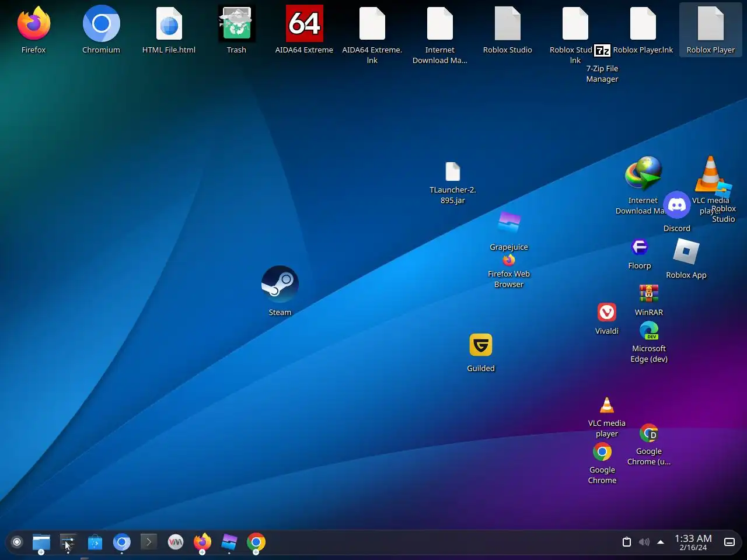This screenshot has height=560, width=747.
Task: Select the AIDA64 Extreme.lnk file
Action: (x=372, y=23)
